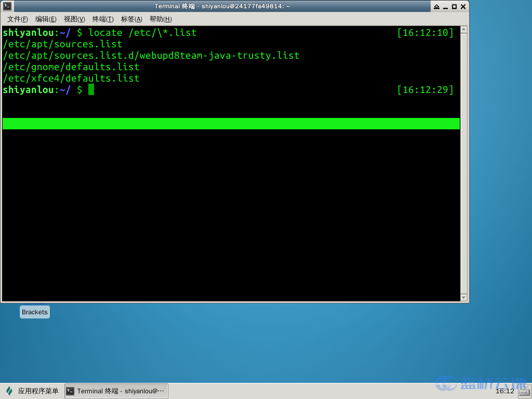
Task: Open the 文件(F) menu
Action: pyautogui.click(x=17, y=19)
